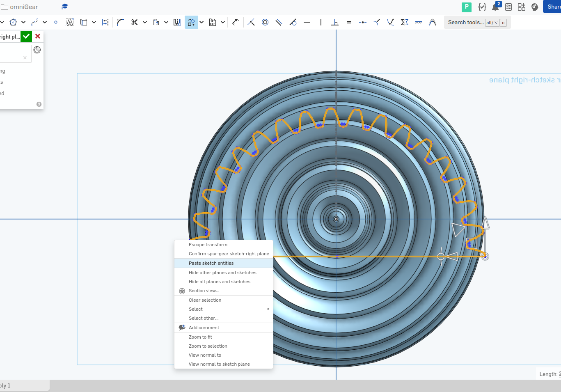The image size is (561, 392).
Task: Apply the Perpendicular constraint tool
Action: tap(335, 22)
